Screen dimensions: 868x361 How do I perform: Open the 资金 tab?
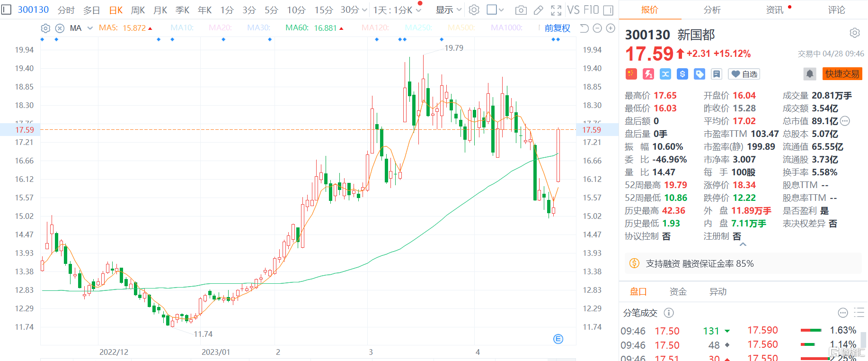click(678, 292)
